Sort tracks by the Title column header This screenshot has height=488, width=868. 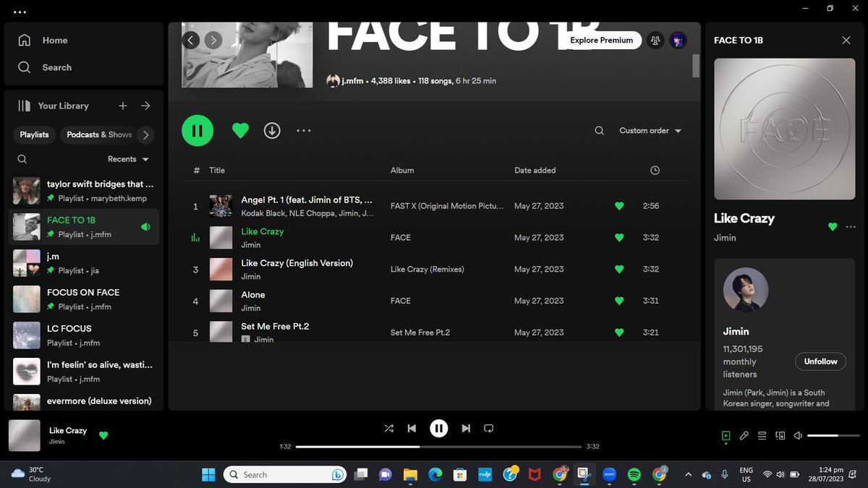(x=217, y=171)
